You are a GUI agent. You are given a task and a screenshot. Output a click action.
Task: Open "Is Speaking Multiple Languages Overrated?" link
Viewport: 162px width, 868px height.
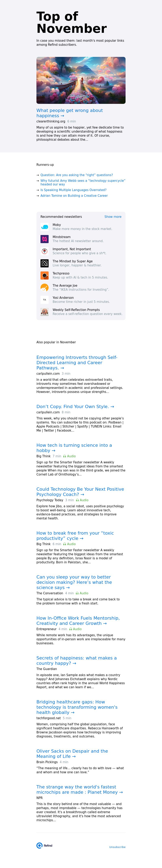tap(74, 190)
